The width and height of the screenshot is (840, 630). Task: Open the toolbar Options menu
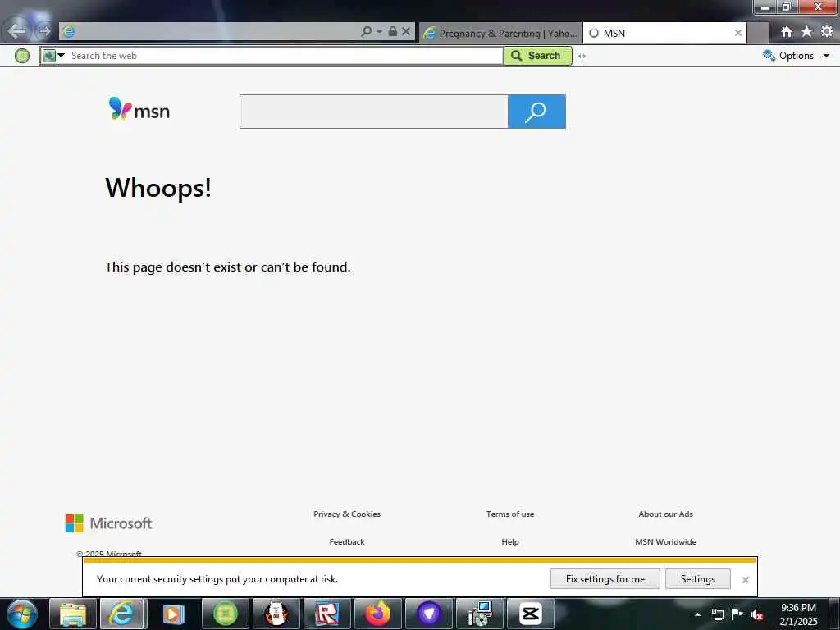(796, 56)
